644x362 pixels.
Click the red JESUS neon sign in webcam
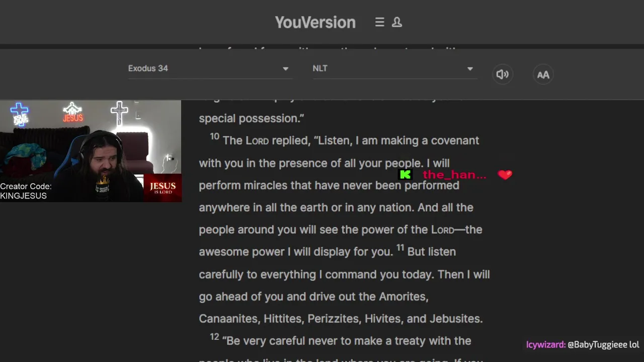click(72, 113)
